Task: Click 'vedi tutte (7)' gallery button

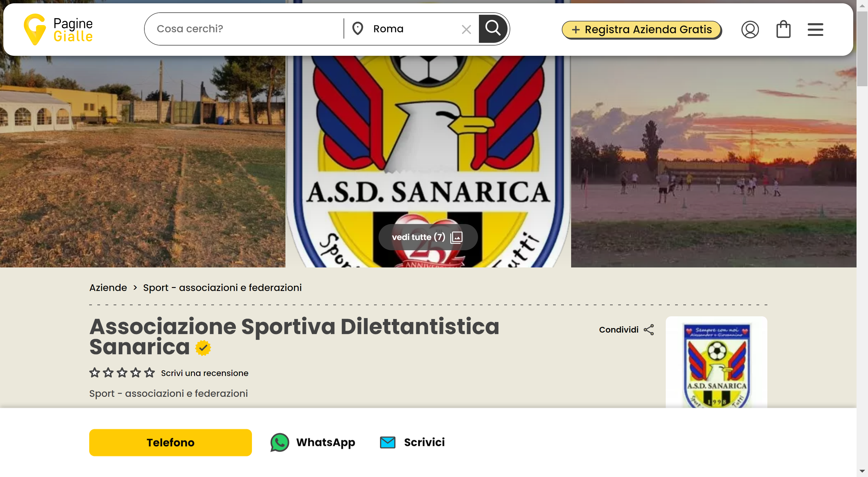Action: pyautogui.click(x=428, y=237)
